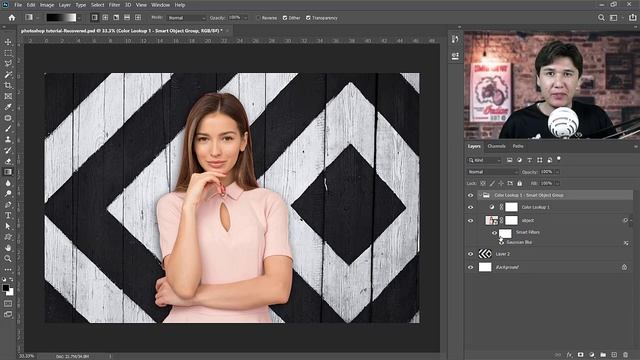This screenshot has width=640, height=360.
Task: Choose Diamond Gradient style
Action: 138,18
